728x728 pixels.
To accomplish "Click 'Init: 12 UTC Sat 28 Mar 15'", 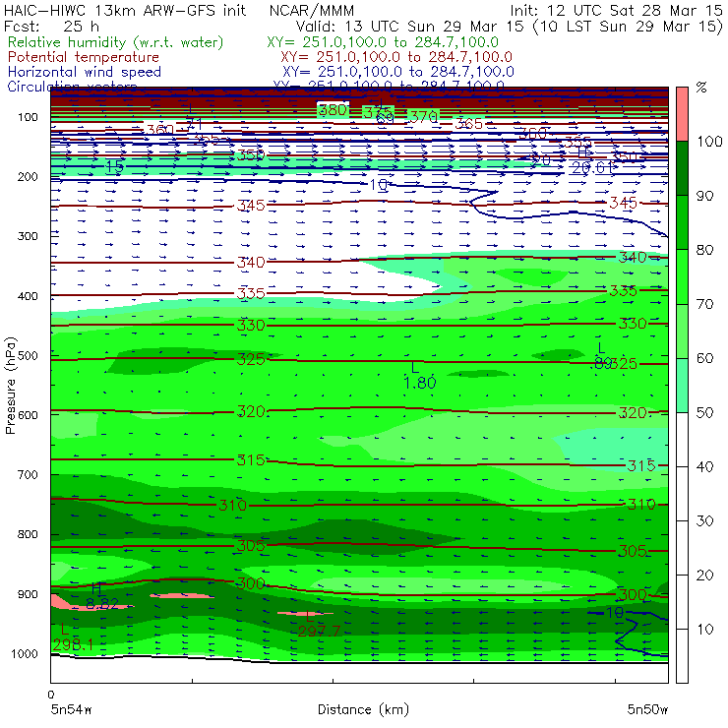I will (616, 11).
